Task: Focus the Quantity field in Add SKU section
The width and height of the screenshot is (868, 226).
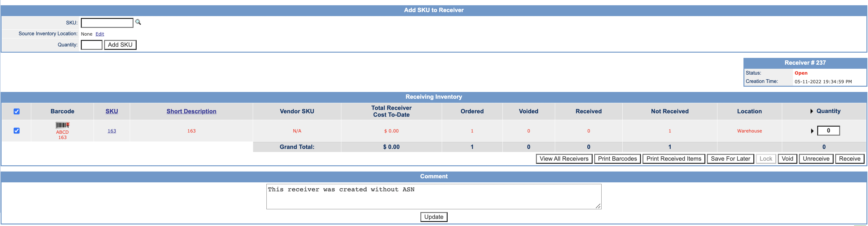Action: pos(92,45)
